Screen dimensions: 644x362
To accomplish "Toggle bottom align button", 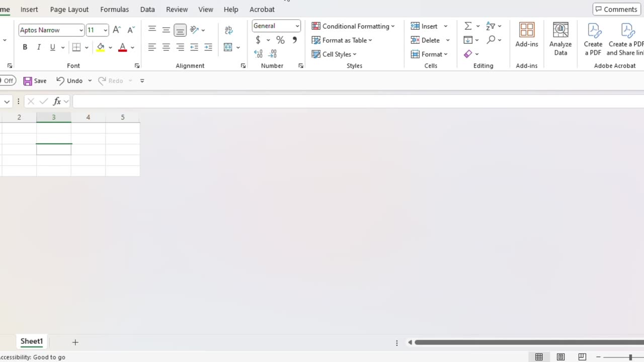I will 180,30.
